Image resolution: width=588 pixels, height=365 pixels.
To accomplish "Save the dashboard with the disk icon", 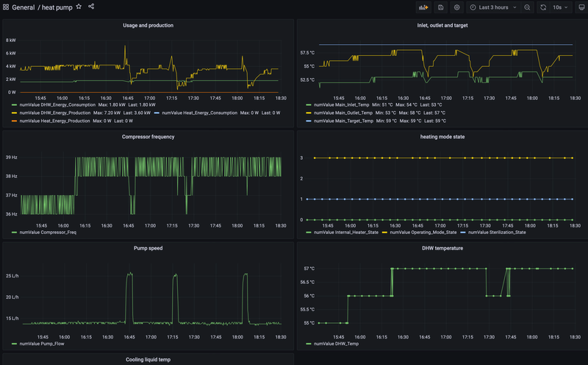I will pos(440,7).
